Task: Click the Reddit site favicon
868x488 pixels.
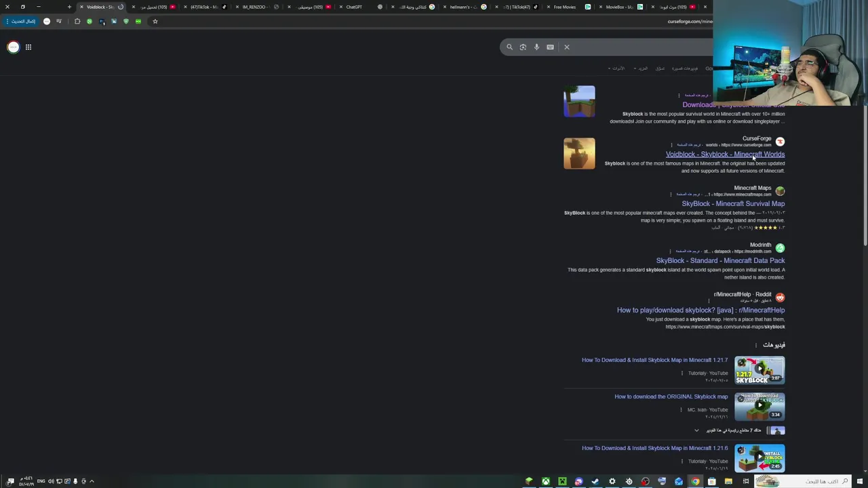Action: (x=780, y=298)
